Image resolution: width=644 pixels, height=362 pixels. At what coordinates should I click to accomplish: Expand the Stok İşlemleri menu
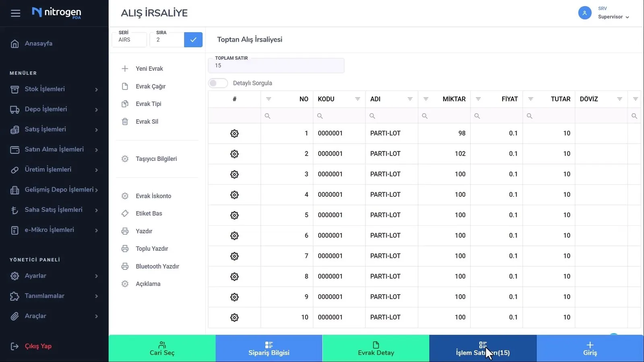[x=54, y=89]
